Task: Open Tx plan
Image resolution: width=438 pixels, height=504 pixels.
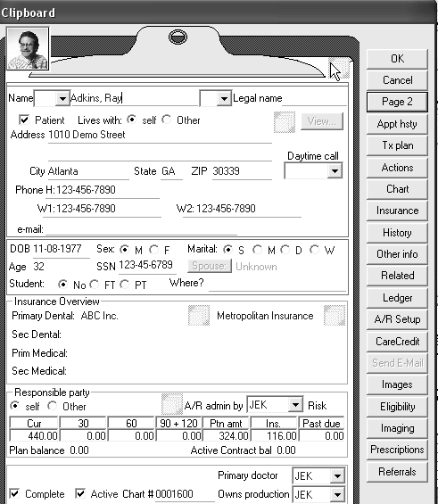Action: 397,145
